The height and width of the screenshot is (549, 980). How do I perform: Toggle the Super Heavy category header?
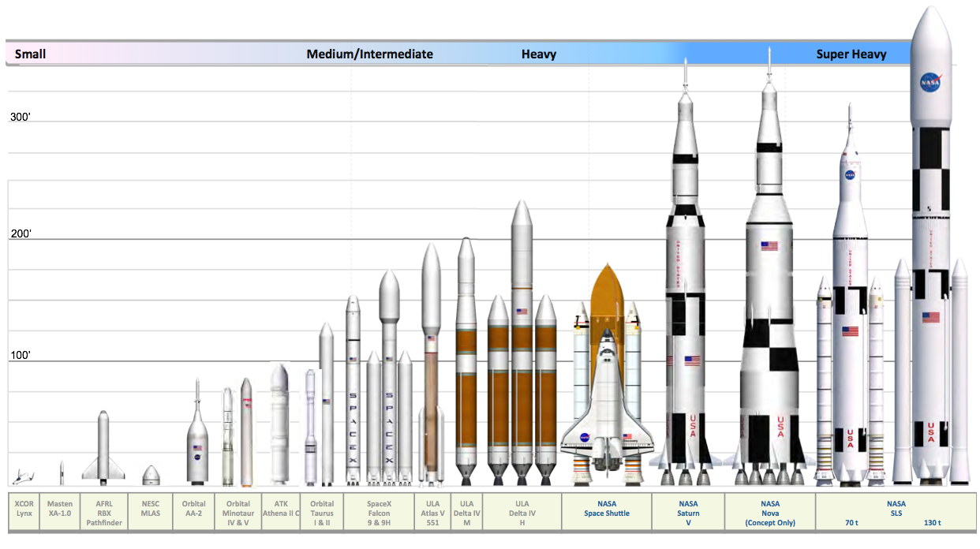coord(853,54)
